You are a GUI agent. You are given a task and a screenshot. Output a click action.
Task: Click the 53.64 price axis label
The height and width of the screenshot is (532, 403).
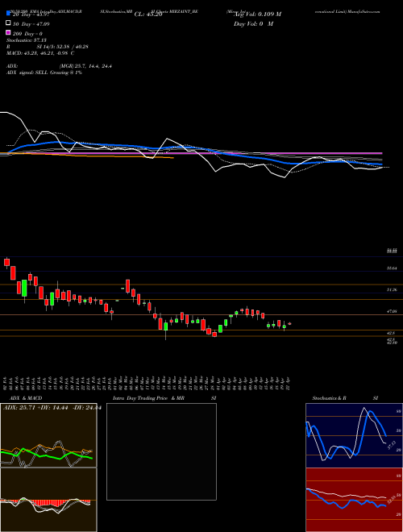pos(392,268)
